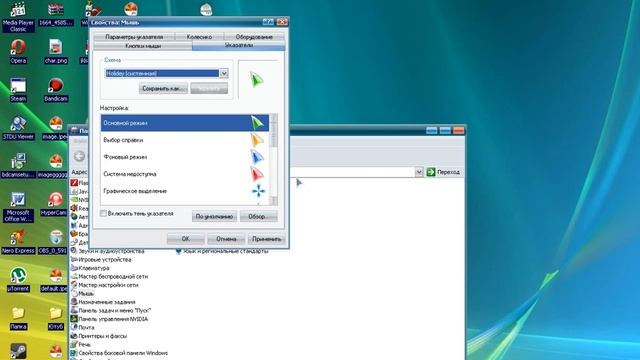This screenshot has height=360, width=640.
Task: Click the Back arrow in Control Panel window
Action: 80,156
